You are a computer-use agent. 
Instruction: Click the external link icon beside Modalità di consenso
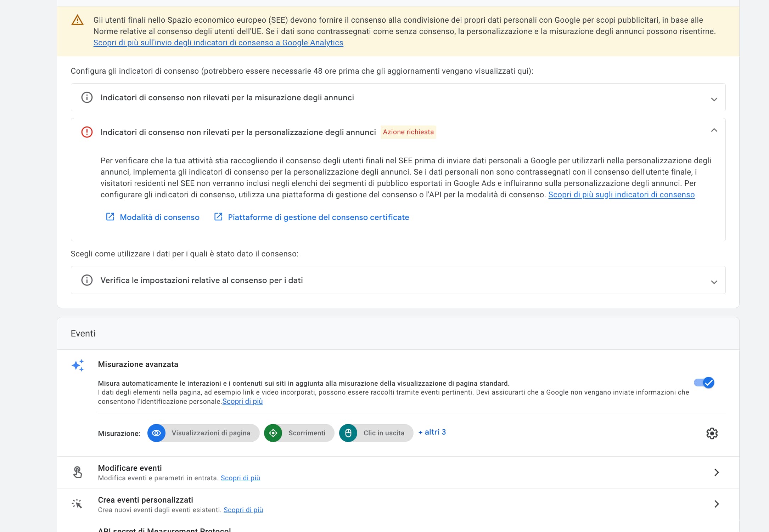pos(110,217)
